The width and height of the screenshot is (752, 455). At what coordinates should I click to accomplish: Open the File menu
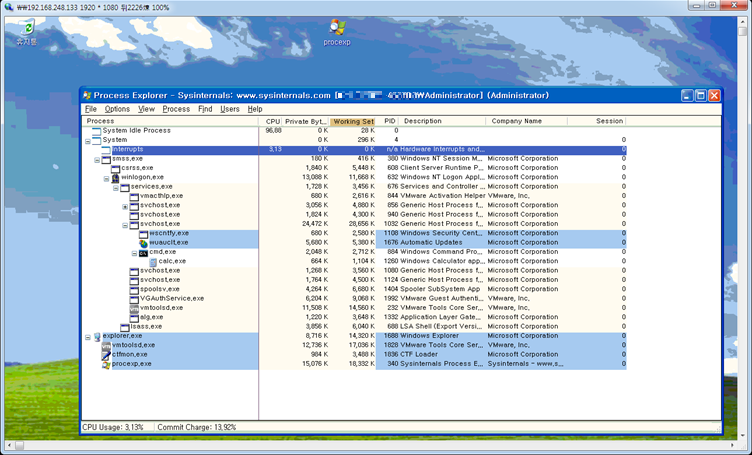[91, 109]
